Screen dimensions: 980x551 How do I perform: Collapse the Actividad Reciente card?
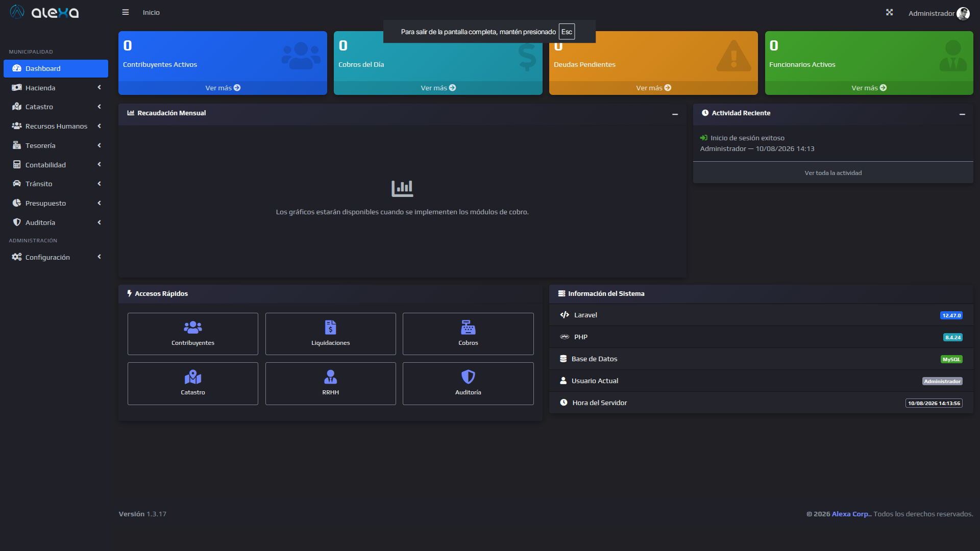pos(962,114)
